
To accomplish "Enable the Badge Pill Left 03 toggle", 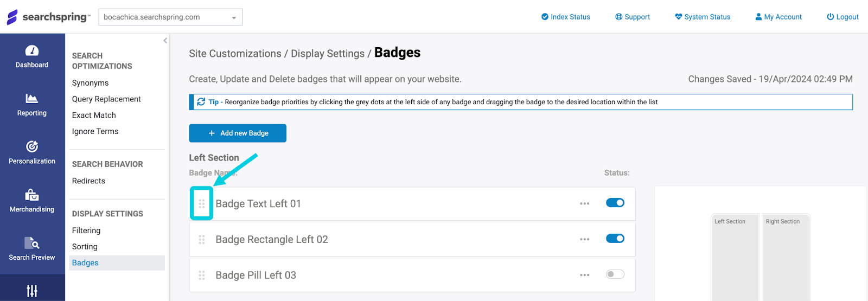I will tap(615, 274).
